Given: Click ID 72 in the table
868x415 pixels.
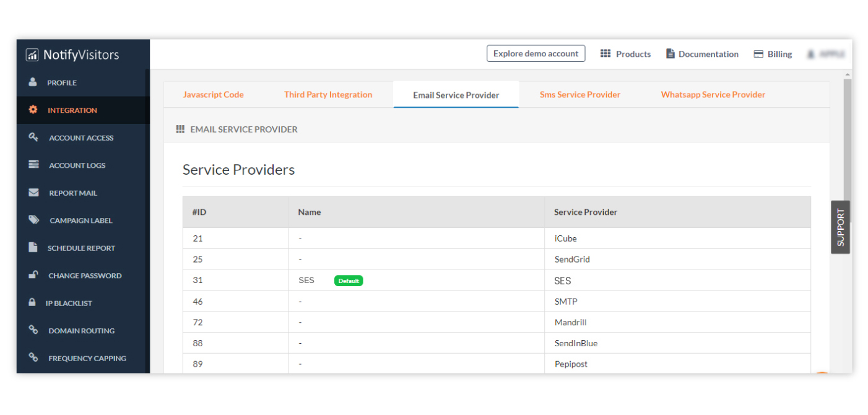Looking at the screenshot, I should (x=197, y=323).
